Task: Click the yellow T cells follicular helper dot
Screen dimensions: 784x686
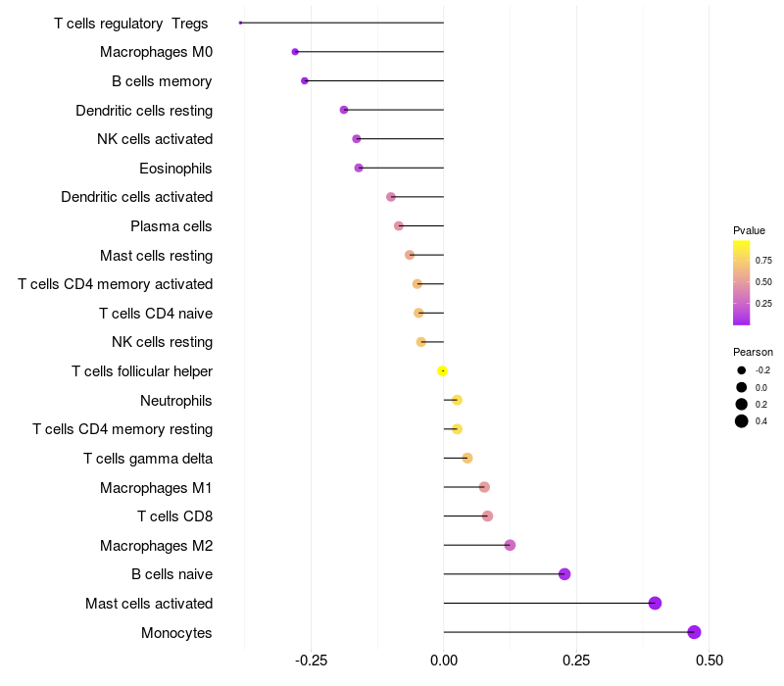Action: point(442,371)
